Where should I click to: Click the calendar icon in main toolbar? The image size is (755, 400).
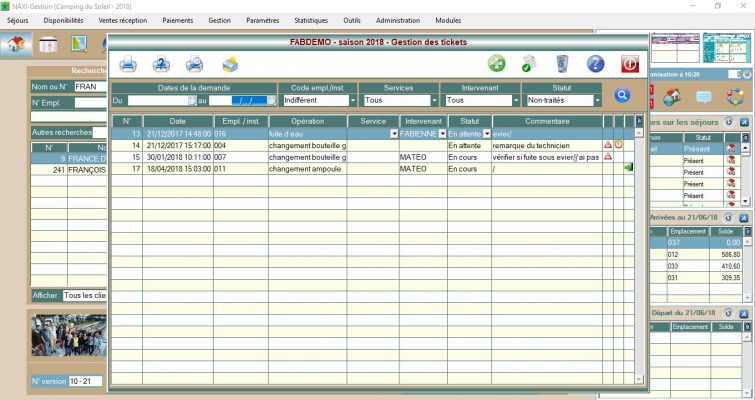(48, 44)
